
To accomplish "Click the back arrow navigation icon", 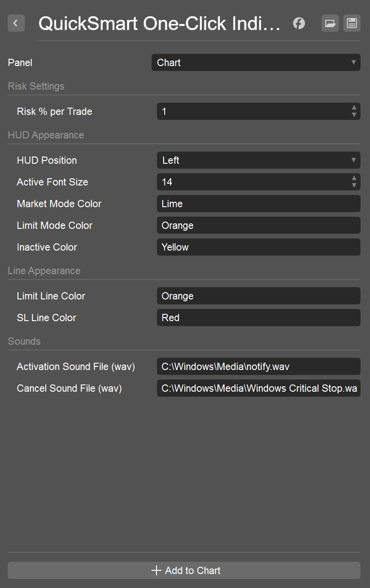I will [16, 23].
